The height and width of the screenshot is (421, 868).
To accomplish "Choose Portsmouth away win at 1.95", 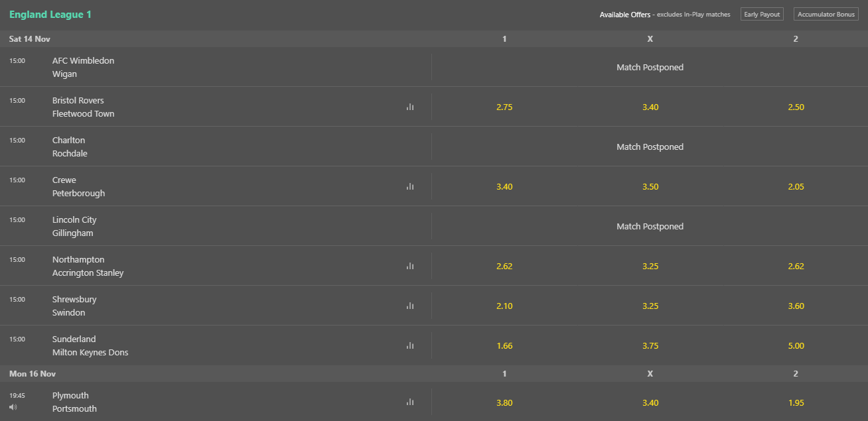I will [x=796, y=402].
